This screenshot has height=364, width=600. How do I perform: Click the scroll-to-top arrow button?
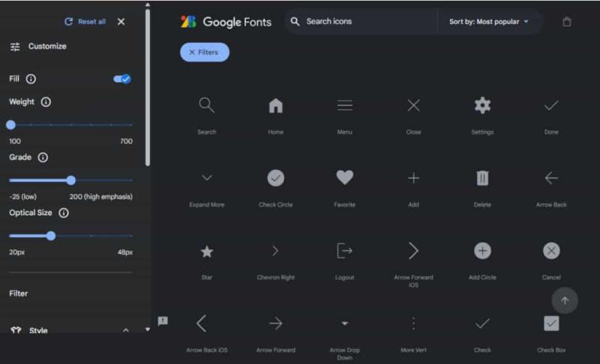pos(565,300)
